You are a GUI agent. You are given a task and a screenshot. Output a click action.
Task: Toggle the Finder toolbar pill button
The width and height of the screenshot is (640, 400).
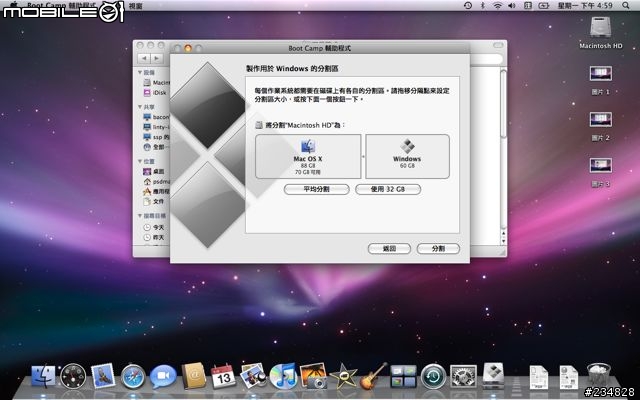pyautogui.click(x=498, y=45)
